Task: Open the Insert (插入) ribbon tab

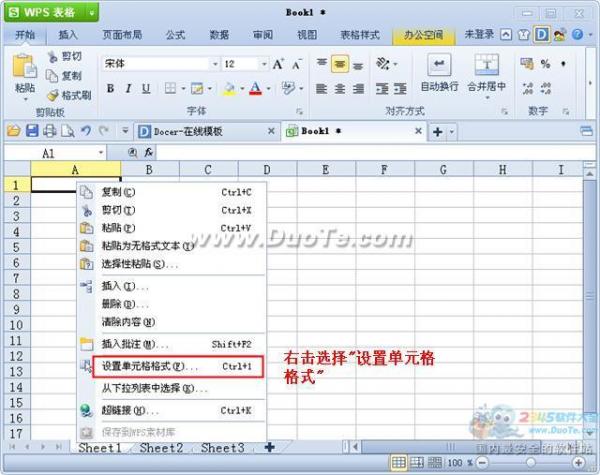Action: (x=68, y=35)
